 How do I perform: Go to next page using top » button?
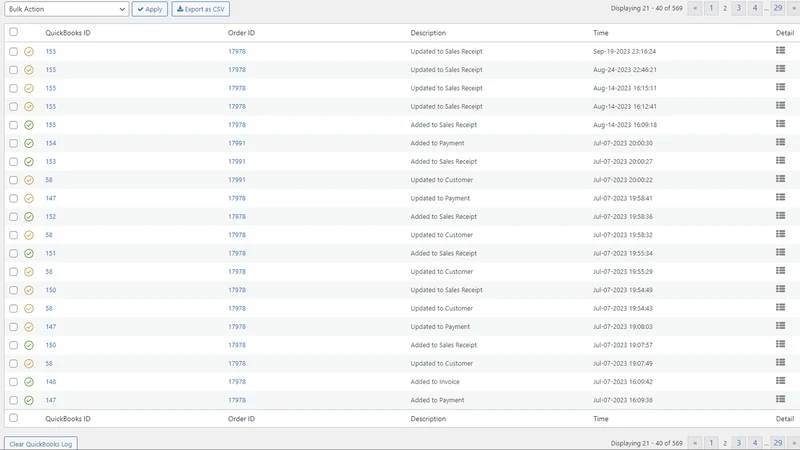793,8
